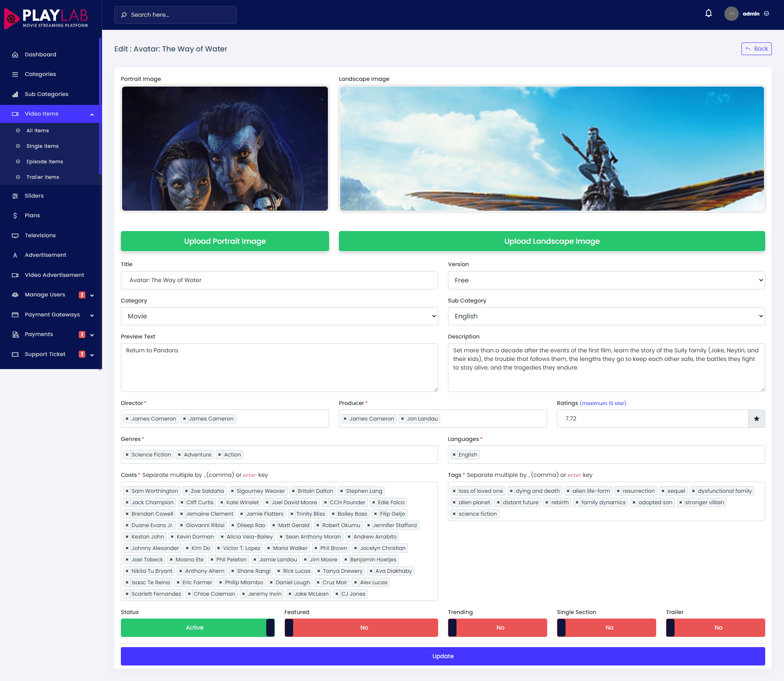Toggle the Single Section switch
Image resolution: width=784 pixels, height=681 pixels.
(x=606, y=628)
